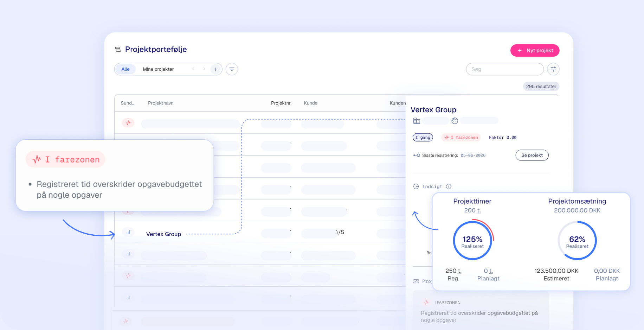This screenshot has height=330, width=644.
Task: Click the red health icon in first row
Action: tap(128, 123)
